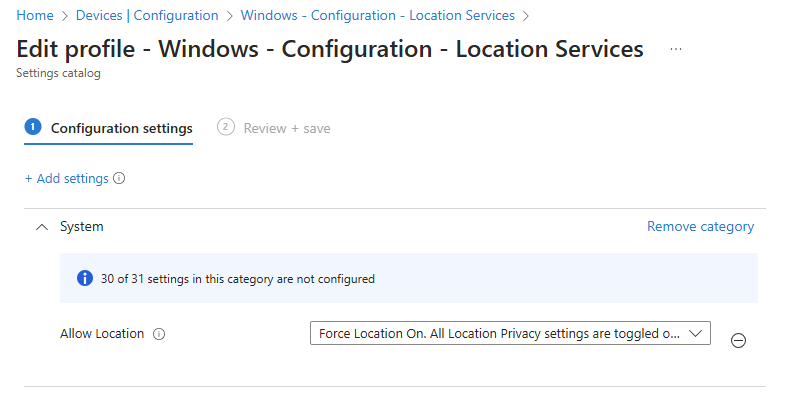Click the + Add settings link
791x401 pixels.
tap(66, 179)
